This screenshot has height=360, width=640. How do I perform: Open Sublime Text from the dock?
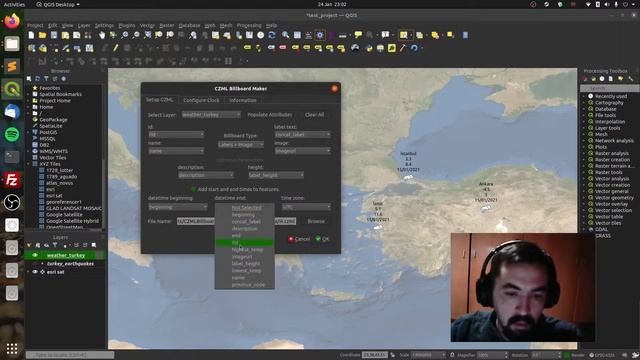click(12, 66)
